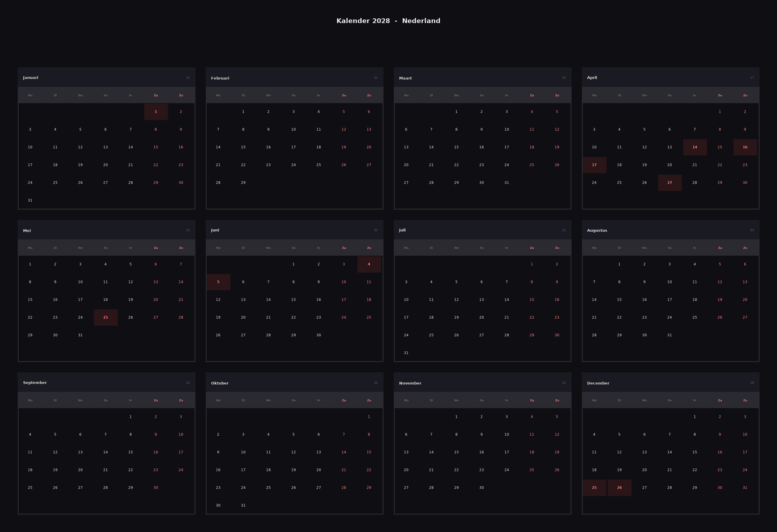Select the November month title

[410, 383]
